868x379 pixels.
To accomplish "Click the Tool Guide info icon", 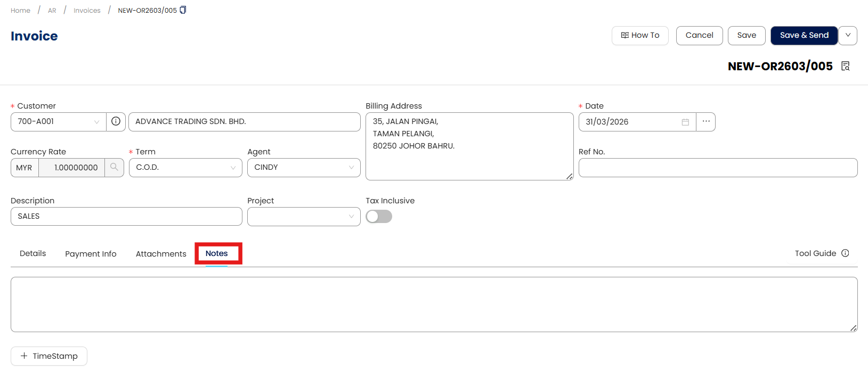I will 845,253.
